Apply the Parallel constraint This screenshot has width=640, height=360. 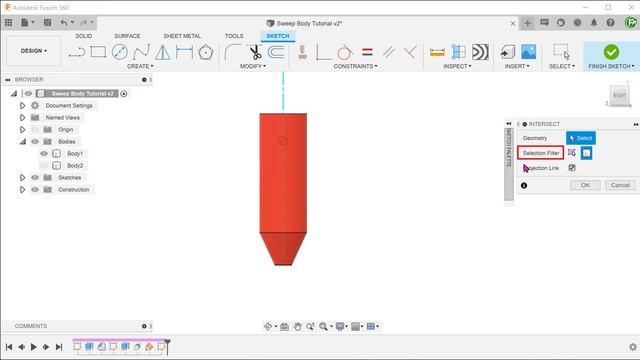tap(389, 52)
